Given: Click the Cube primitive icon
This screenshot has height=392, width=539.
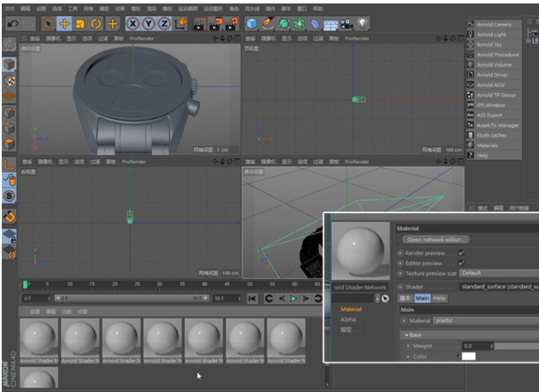Looking at the screenshot, I should point(252,23).
